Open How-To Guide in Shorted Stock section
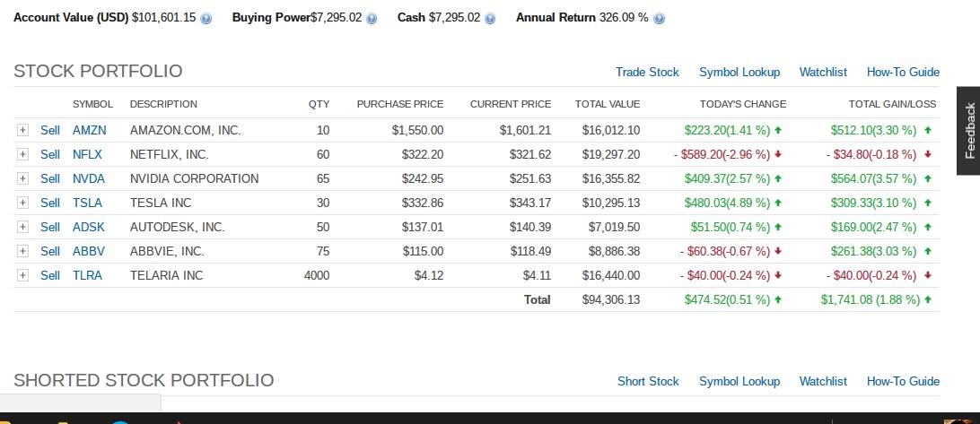 (903, 381)
